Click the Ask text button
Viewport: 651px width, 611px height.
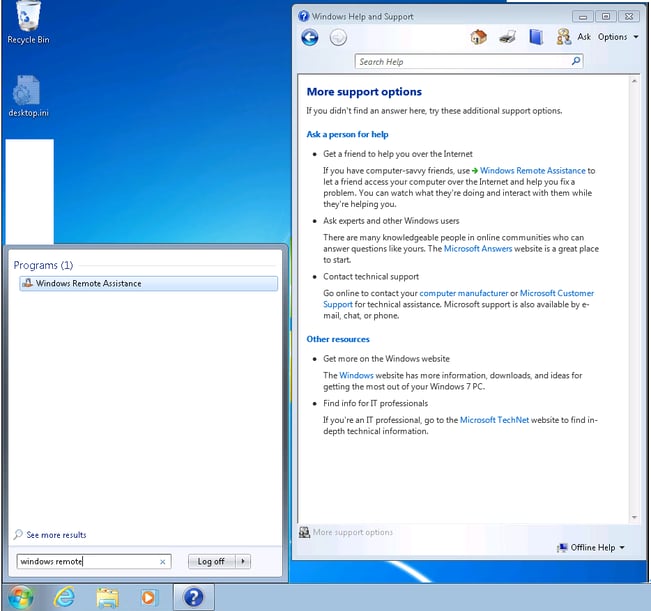tap(584, 37)
